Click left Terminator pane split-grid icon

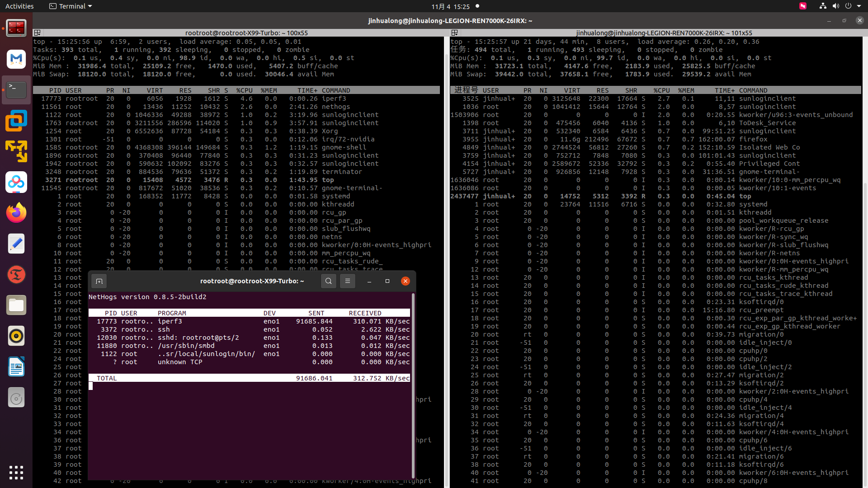pos(38,33)
